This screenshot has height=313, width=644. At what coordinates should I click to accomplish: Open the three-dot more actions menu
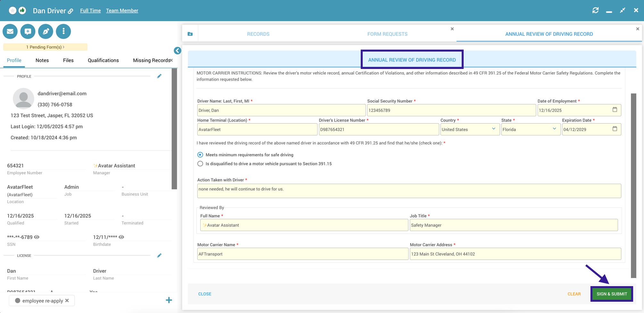(x=63, y=31)
